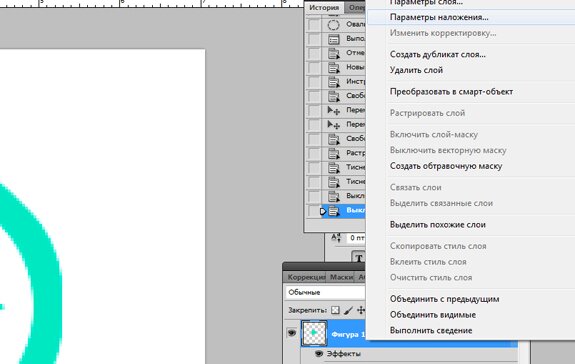575x364 pixels.
Task: Click the icon of the Выпо history step
Action: (333, 39)
